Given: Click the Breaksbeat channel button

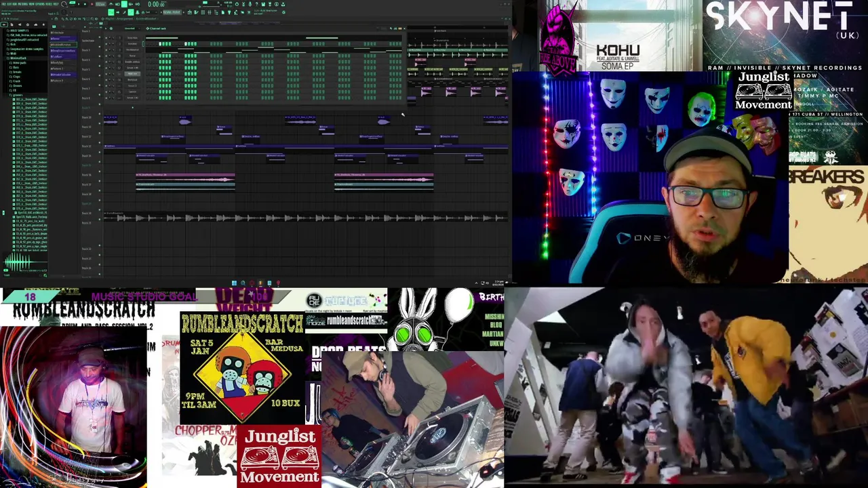Looking at the screenshot, I should [x=132, y=44].
